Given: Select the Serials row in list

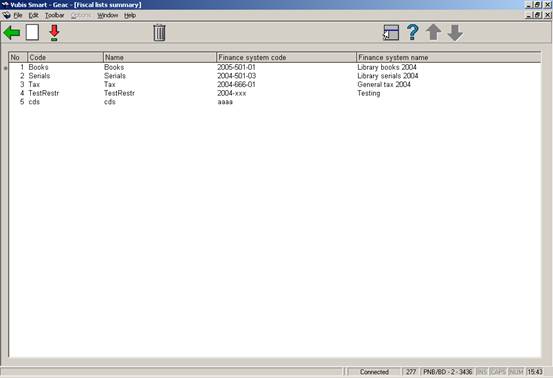Looking at the screenshot, I should [275, 76].
